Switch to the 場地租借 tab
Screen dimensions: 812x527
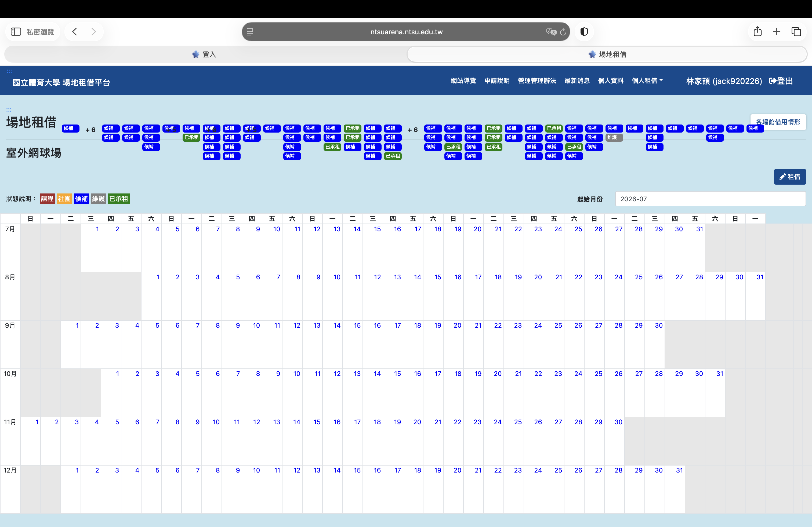point(607,54)
